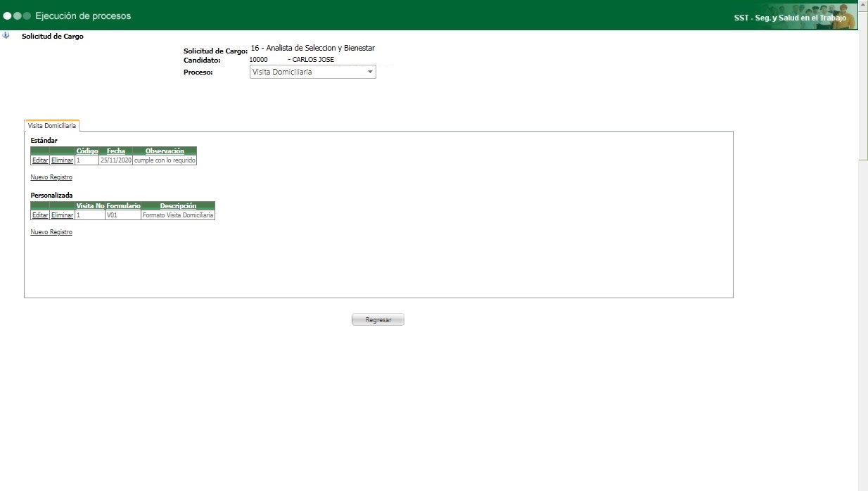
Task: Add a new record under Estándar
Action: [x=51, y=177]
